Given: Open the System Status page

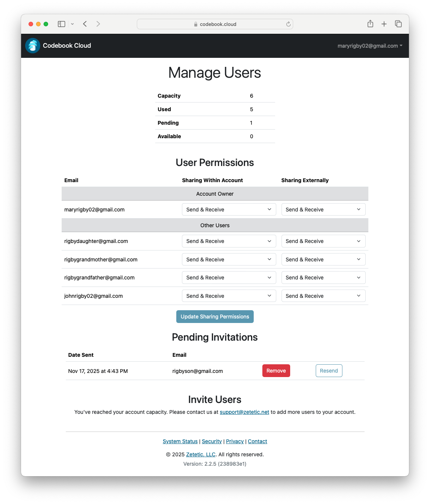Looking at the screenshot, I should (x=180, y=441).
